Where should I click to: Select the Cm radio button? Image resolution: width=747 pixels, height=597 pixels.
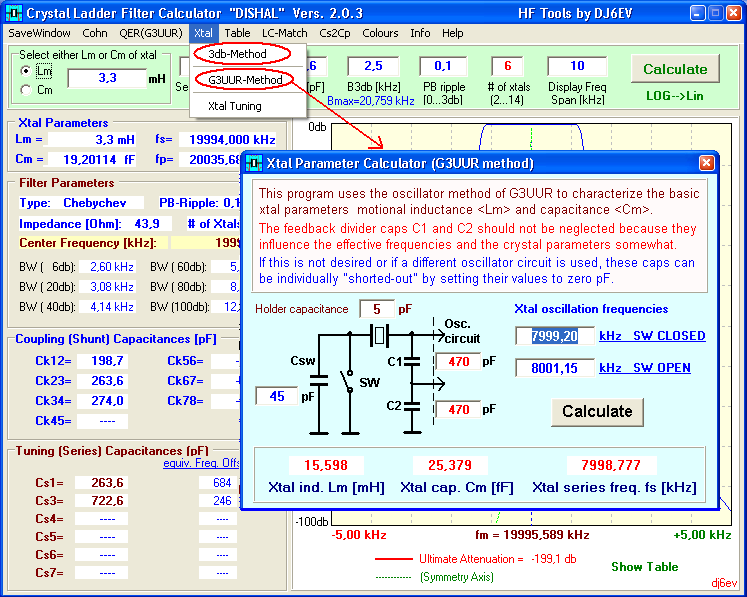click(26, 90)
